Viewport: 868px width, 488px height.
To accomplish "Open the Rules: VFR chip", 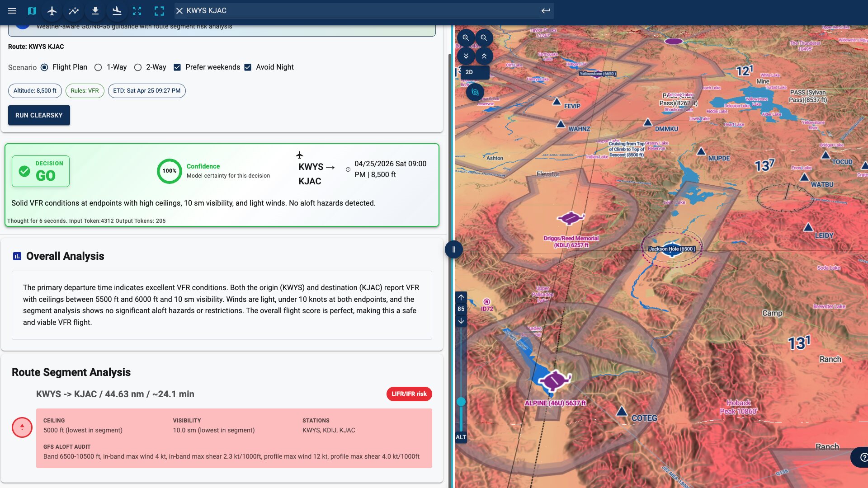I will [x=85, y=90].
